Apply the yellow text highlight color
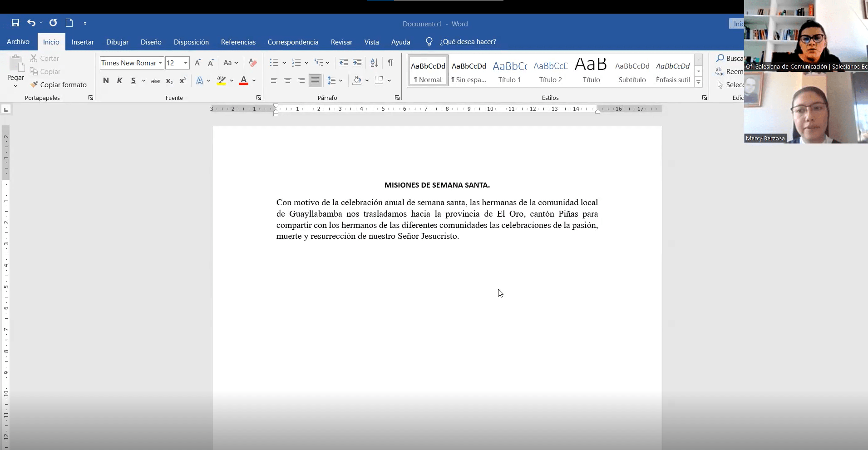This screenshot has height=450, width=868. tap(221, 80)
